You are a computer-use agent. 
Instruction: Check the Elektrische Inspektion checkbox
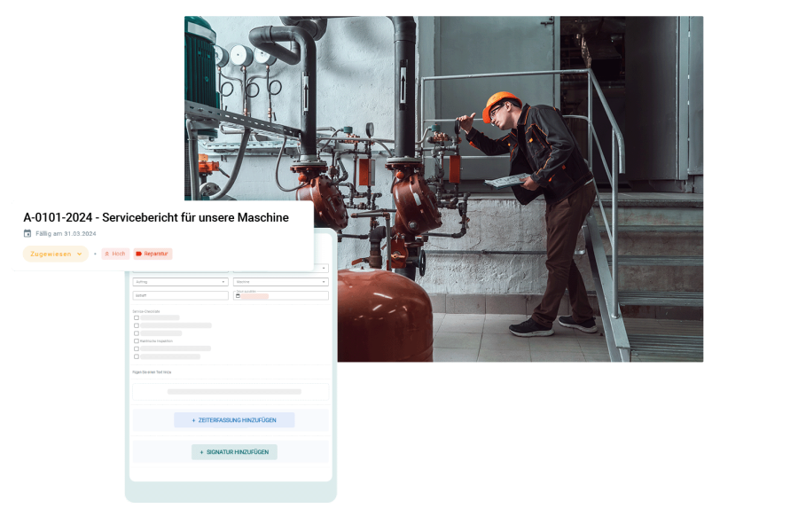tap(137, 341)
